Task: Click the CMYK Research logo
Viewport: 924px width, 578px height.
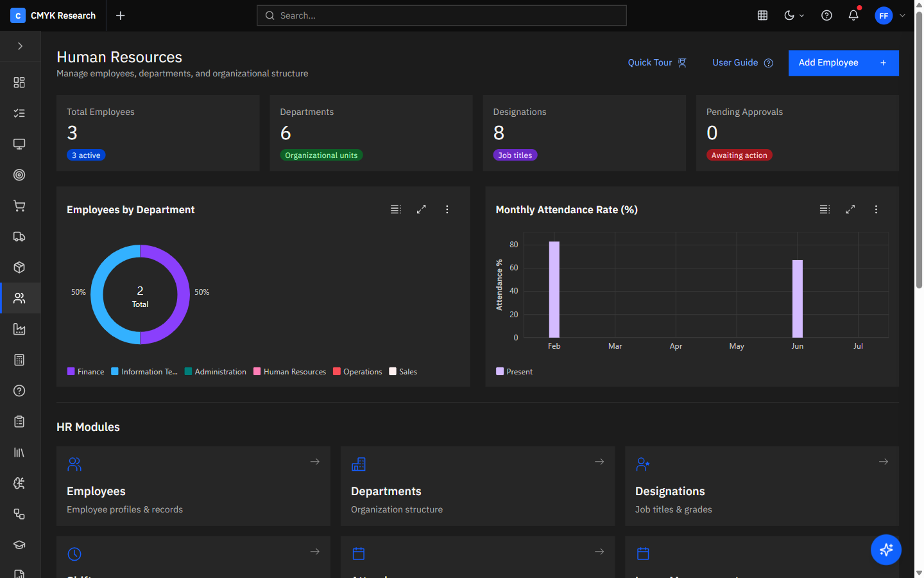Action: [53, 15]
